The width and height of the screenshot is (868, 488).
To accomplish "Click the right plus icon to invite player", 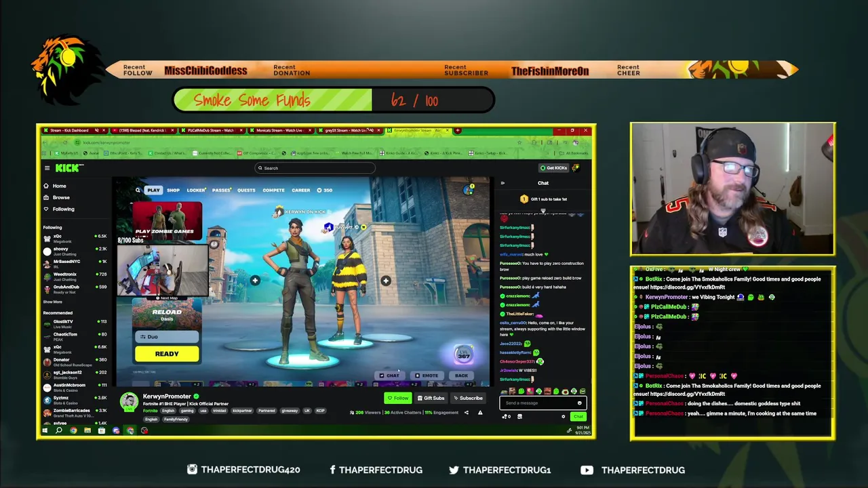I will (385, 281).
